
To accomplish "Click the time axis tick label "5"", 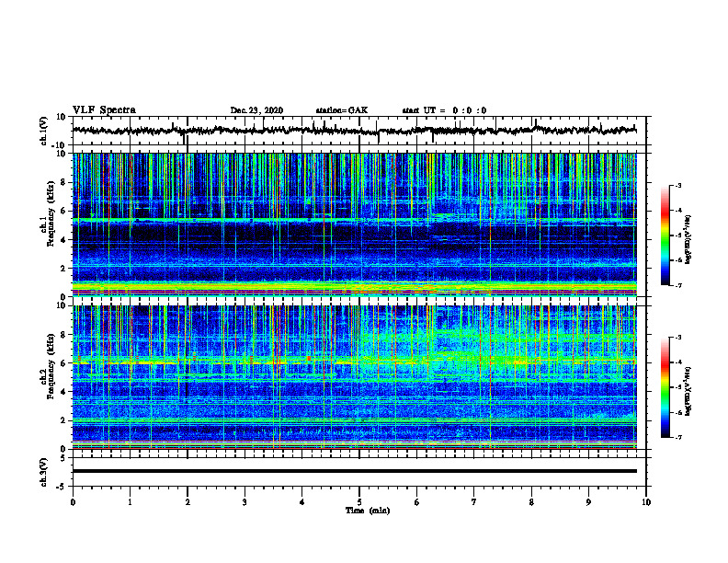I will click(x=359, y=502).
